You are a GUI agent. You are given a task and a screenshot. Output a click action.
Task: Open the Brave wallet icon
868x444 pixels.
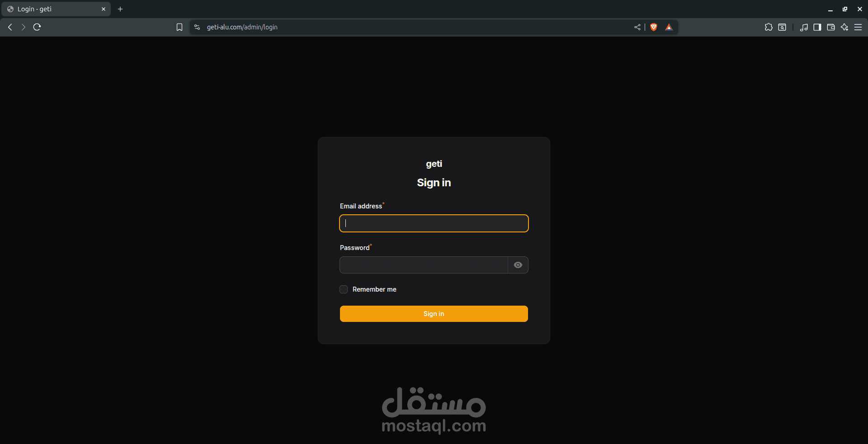click(x=831, y=27)
